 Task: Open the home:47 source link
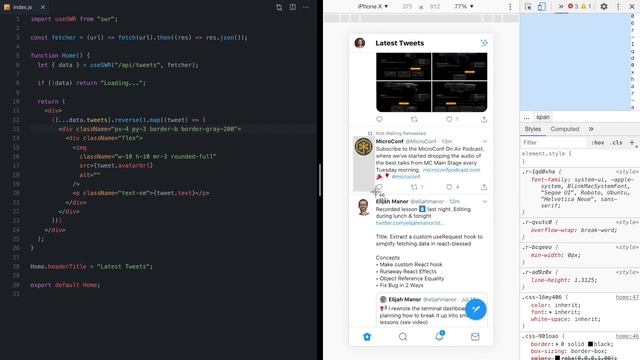click(627, 298)
